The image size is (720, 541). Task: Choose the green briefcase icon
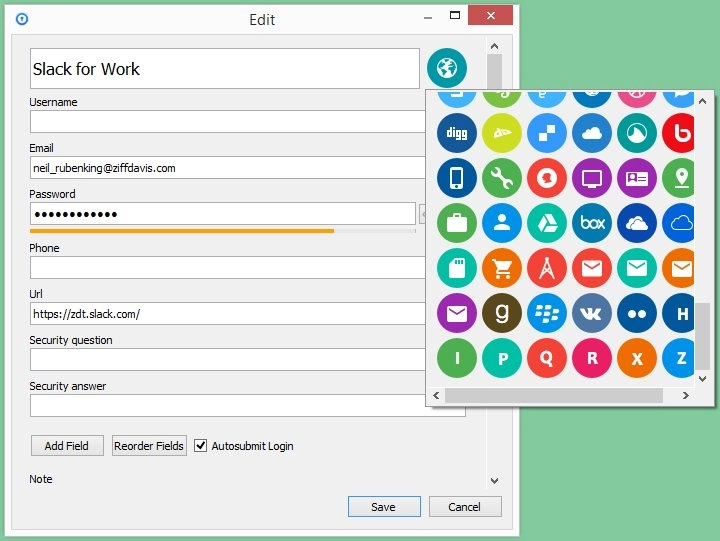point(456,223)
